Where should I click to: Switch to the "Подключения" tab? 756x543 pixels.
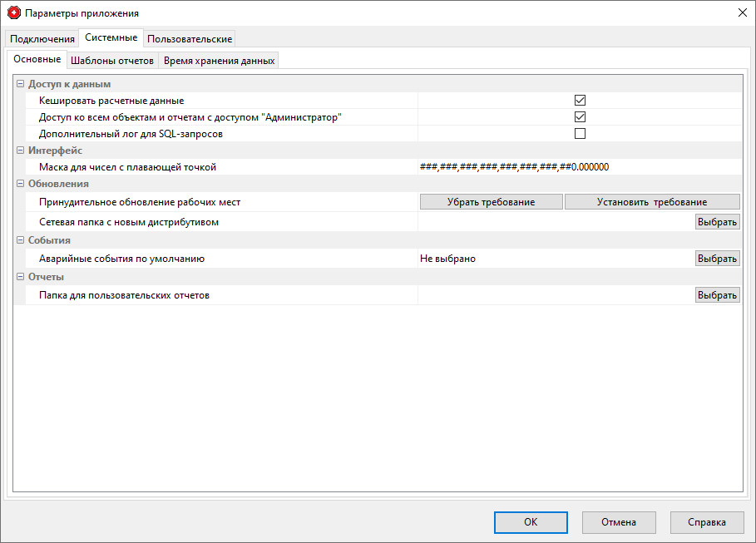click(42, 39)
